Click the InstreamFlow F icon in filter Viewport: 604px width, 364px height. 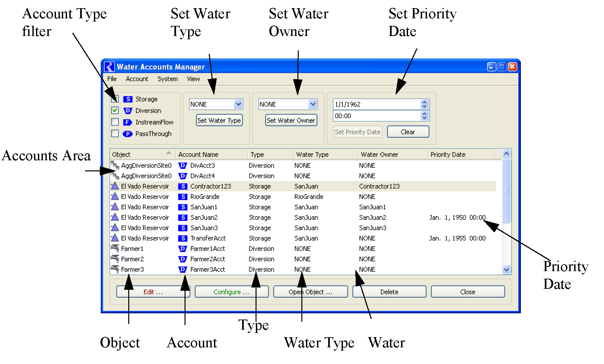(x=127, y=122)
